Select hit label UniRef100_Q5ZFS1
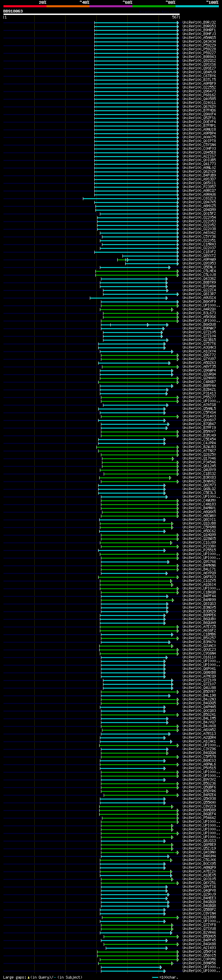The width and height of the screenshot is (222, 980). (199, 118)
